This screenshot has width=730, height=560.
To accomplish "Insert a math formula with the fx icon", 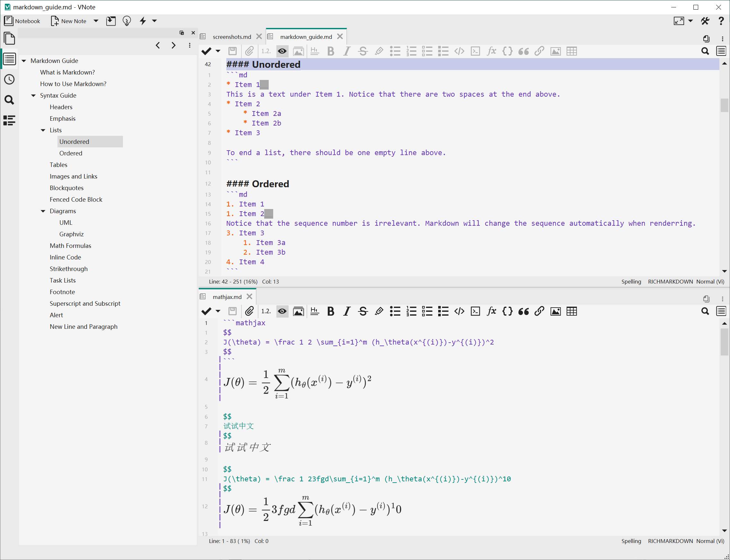I will 491,51.
